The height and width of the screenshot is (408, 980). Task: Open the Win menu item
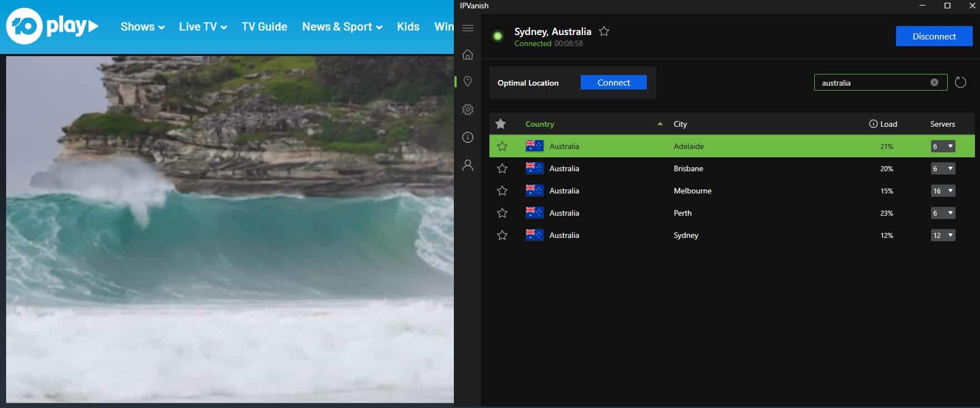tap(444, 27)
